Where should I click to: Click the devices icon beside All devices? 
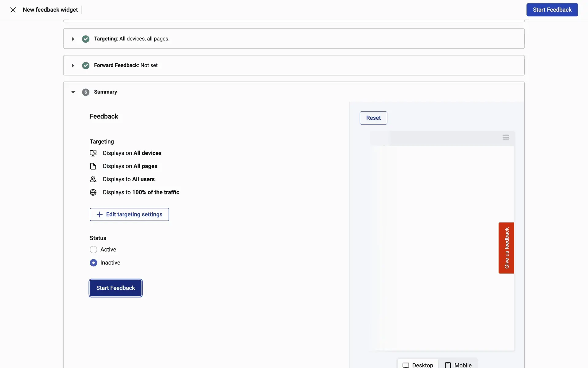(93, 153)
